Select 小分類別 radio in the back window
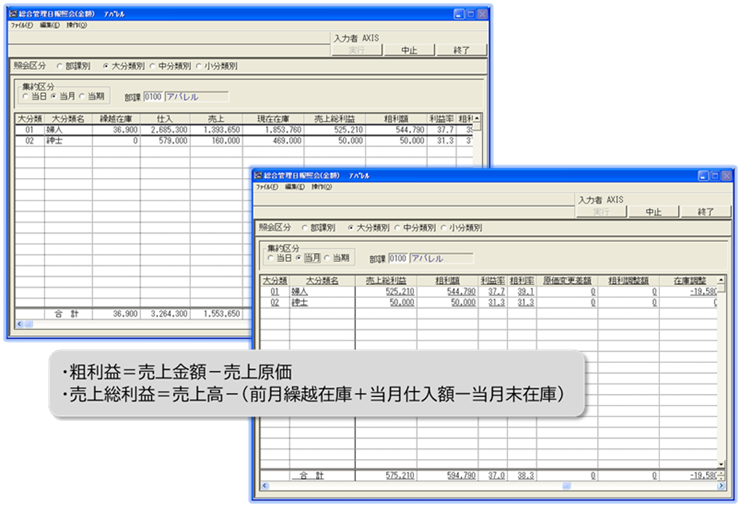 (x=198, y=66)
